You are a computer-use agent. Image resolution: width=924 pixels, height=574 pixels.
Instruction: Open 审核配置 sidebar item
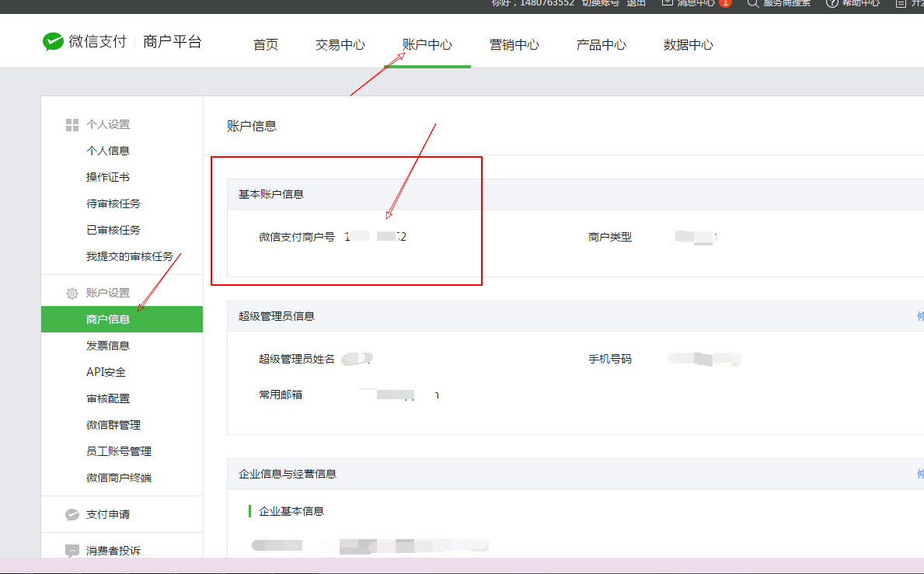click(108, 398)
